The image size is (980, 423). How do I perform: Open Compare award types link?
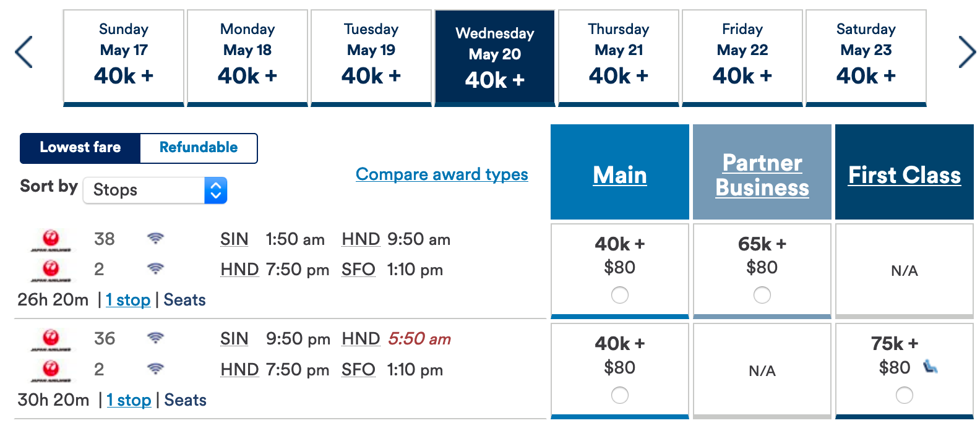442,174
